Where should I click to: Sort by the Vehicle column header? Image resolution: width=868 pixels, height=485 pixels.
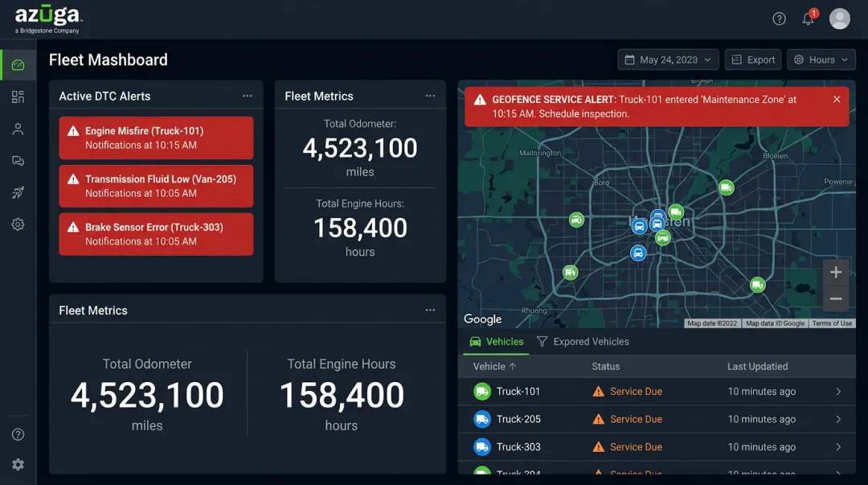coord(494,367)
